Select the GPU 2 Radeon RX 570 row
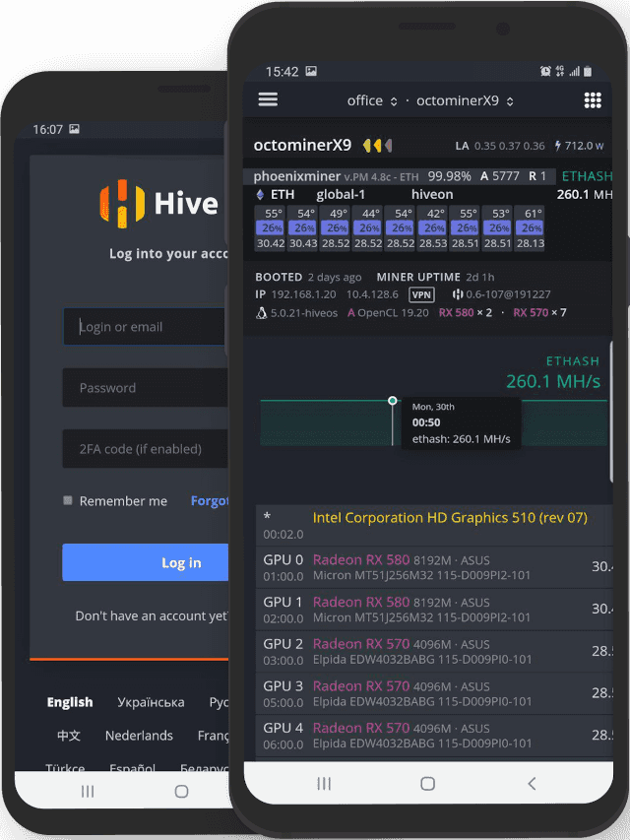Screen dimensions: 630x840 point(434,651)
